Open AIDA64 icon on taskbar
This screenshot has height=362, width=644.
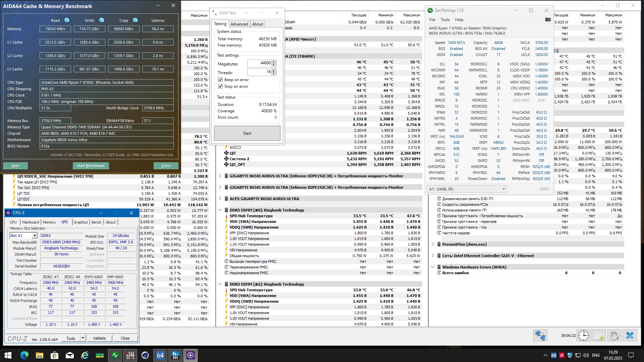tap(160, 355)
